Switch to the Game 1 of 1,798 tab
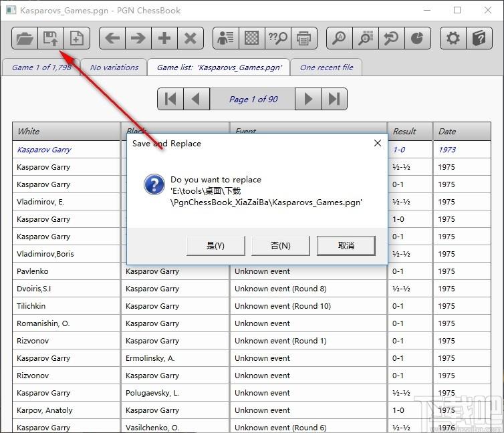This screenshot has height=433, width=504. [x=41, y=67]
